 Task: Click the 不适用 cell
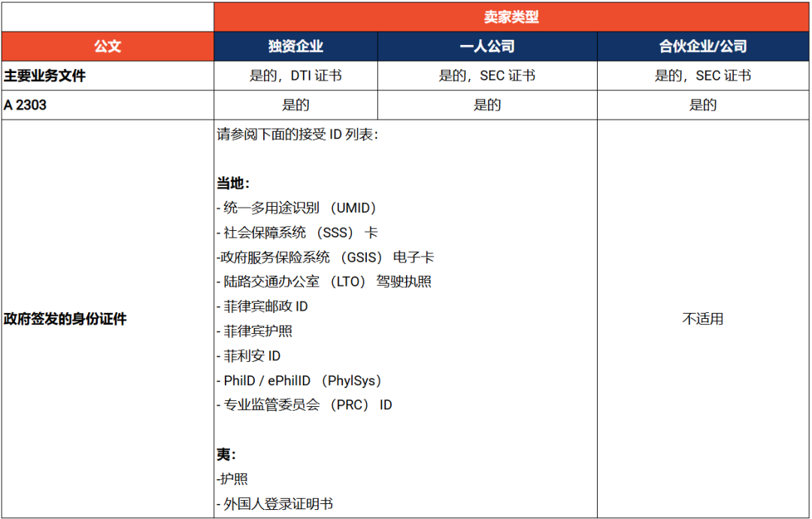[704, 319]
